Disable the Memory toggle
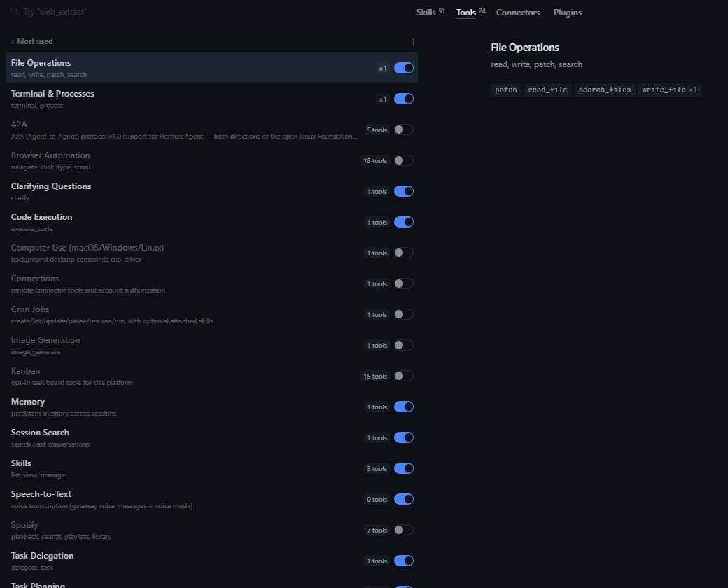The image size is (728, 588). click(x=403, y=407)
